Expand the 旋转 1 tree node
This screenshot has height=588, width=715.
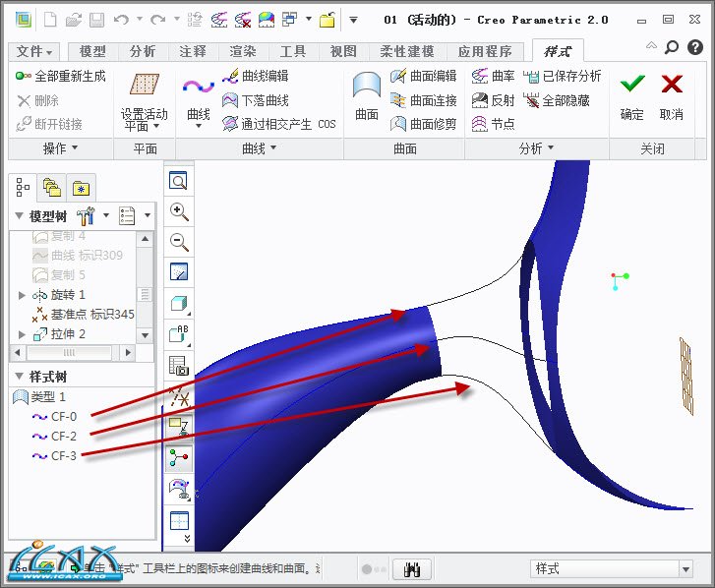[23, 295]
